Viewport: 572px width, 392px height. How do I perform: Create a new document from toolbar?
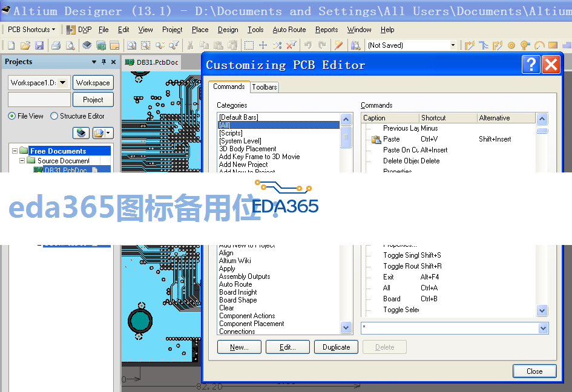[12, 45]
